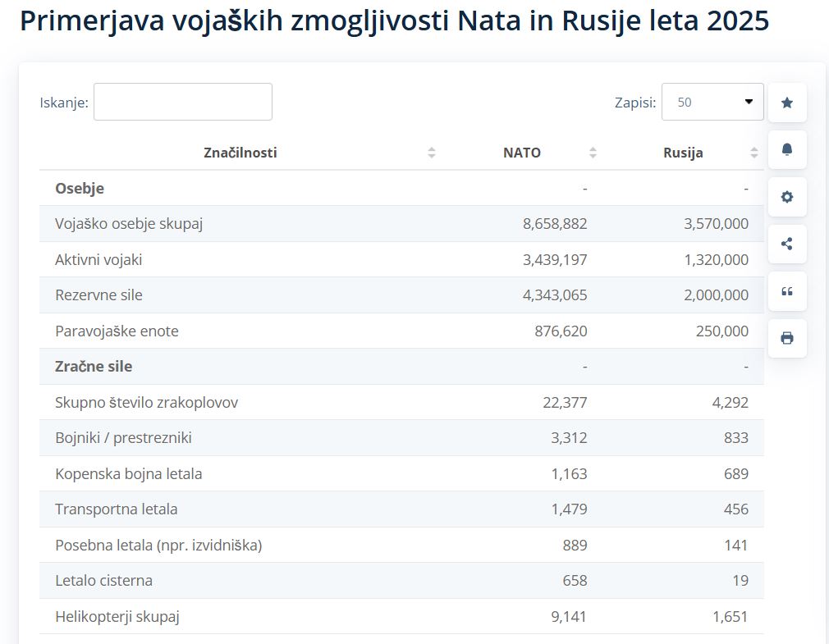Click the page title about Nata in Rusije
This screenshot has height=644, width=829.
click(x=395, y=21)
